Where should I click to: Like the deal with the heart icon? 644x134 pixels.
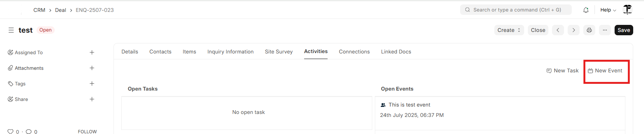[x=10, y=131]
